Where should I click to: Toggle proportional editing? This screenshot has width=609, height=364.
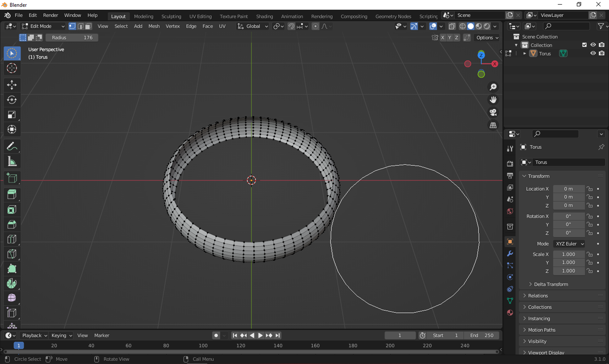[315, 26]
